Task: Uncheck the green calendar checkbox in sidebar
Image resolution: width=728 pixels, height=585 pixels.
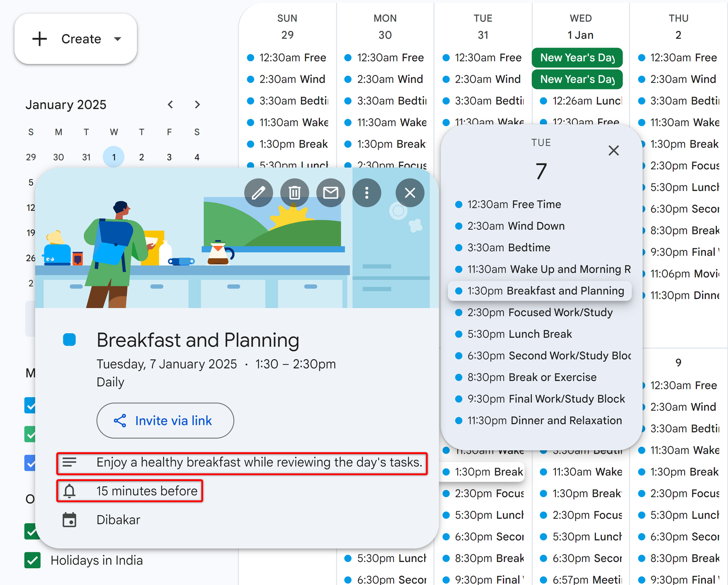Action: (x=30, y=434)
